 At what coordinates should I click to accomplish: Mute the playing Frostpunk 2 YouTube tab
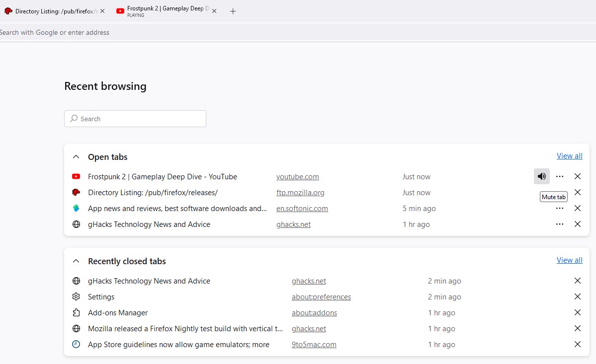click(x=541, y=176)
